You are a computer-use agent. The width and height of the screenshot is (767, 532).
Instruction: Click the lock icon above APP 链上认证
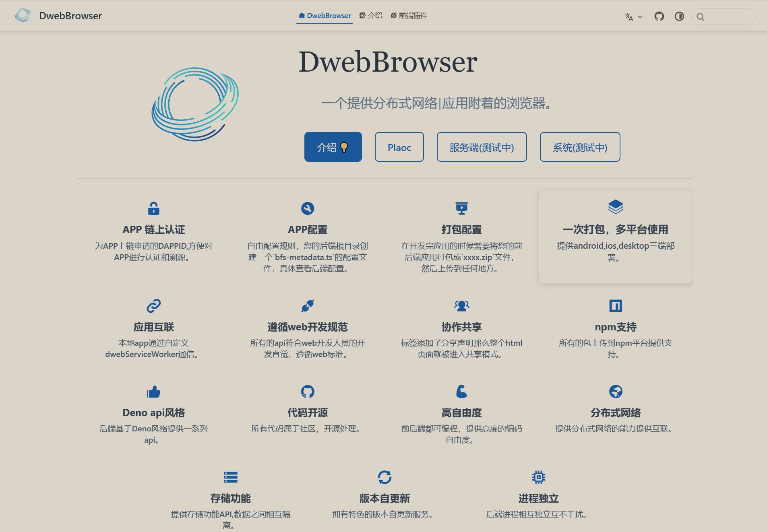point(153,208)
